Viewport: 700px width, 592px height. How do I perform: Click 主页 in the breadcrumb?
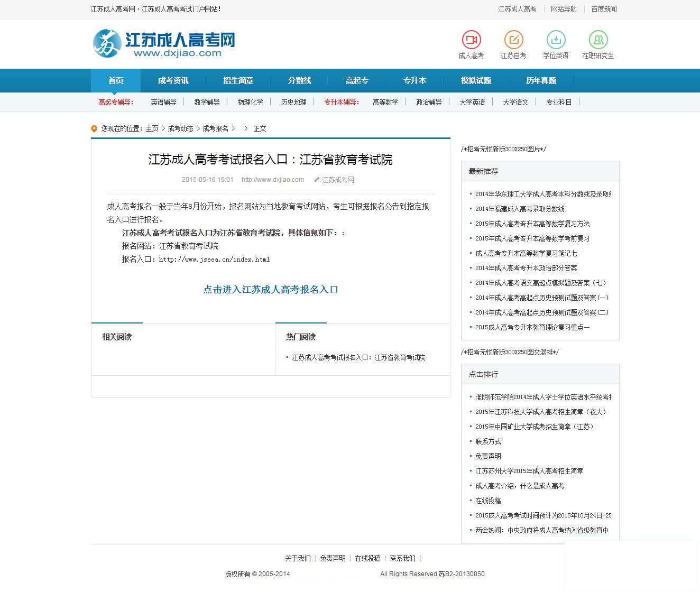point(152,128)
